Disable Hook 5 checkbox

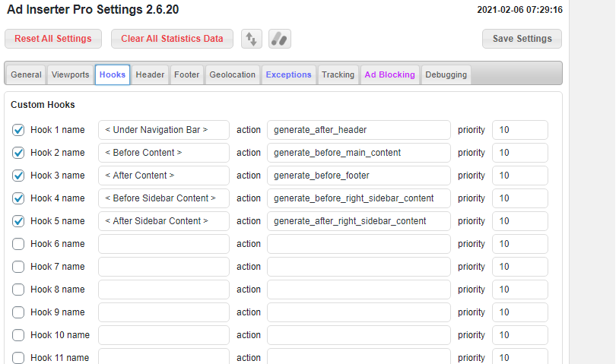point(18,221)
